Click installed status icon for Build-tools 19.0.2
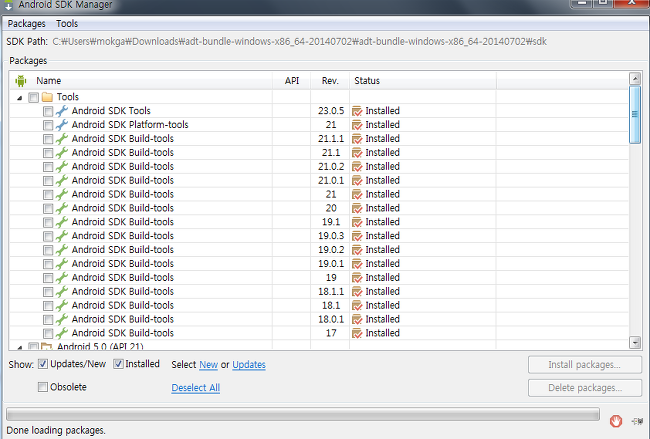Image resolution: width=650 pixels, height=439 pixels. point(357,250)
